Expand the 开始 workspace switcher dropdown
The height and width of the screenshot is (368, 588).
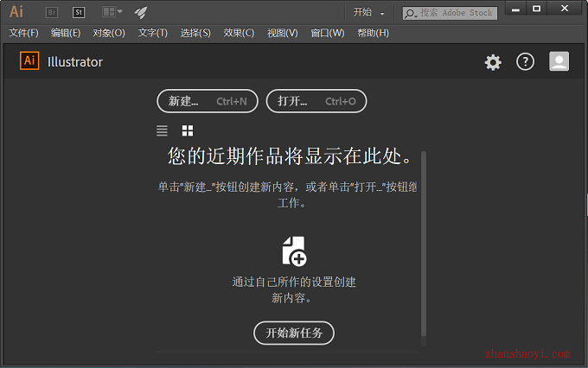[369, 13]
